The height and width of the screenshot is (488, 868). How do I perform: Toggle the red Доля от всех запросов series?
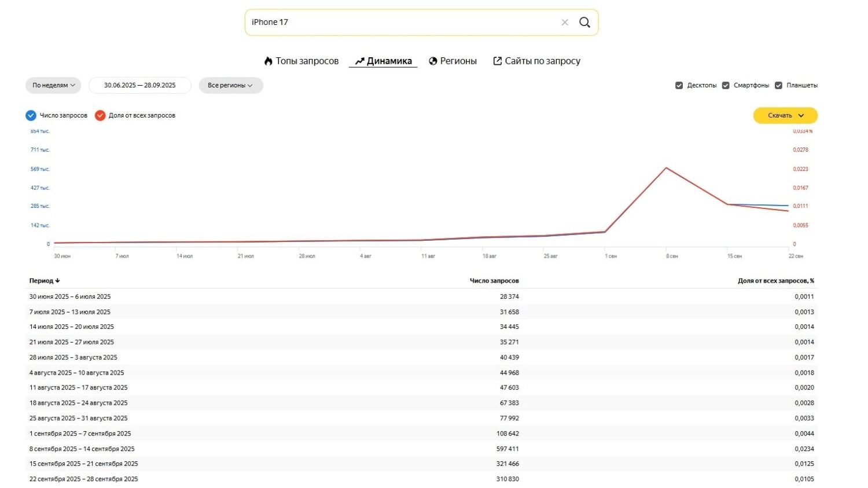[100, 115]
